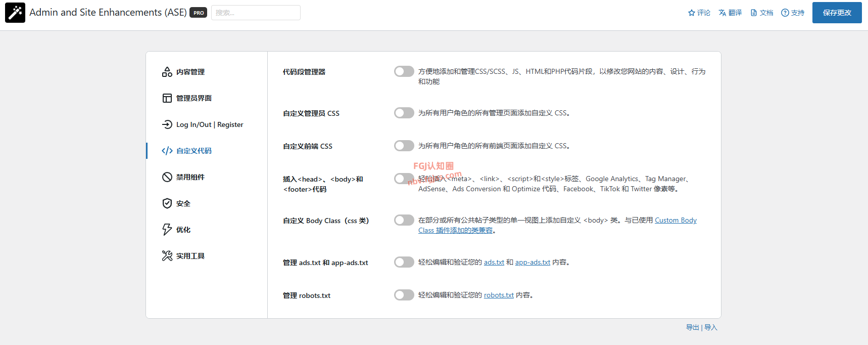Click the 代码段管理器 label
The height and width of the screenshot is (345, 868).
click(x=304, y=72)
